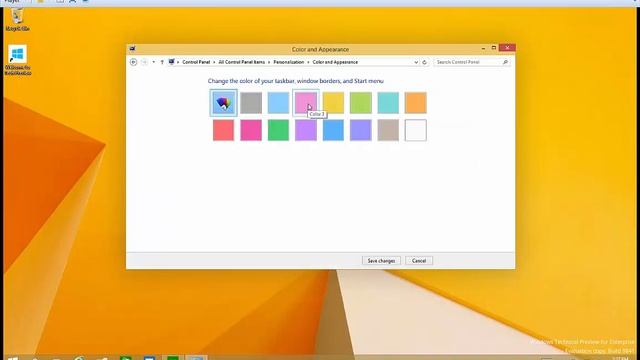Pick the coral red color swatch
The image size is (640, 360).
(x=224, y=130)
